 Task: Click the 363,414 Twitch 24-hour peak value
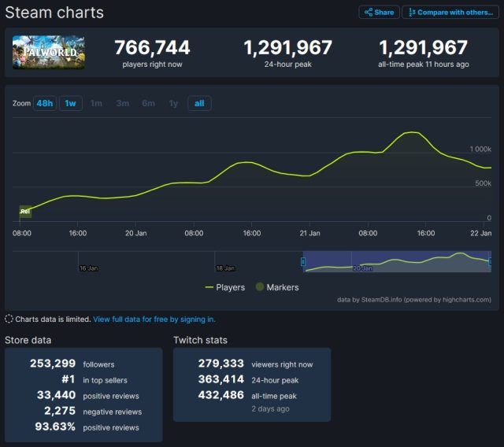[221, 379]
